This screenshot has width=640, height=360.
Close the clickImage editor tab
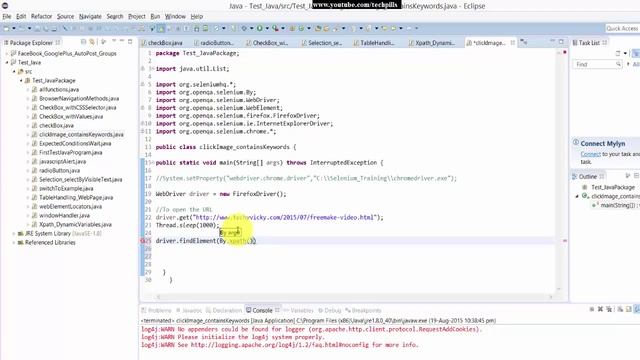tap(513, 43)
